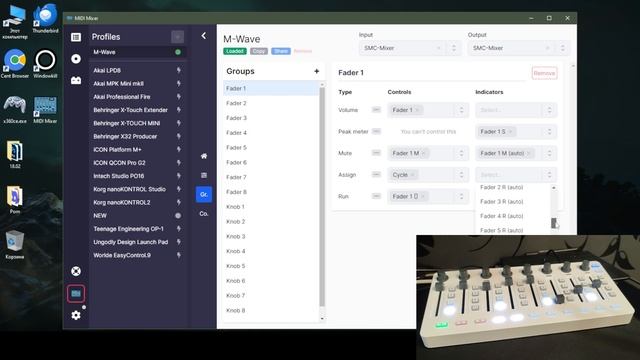Toggle the Mute row switch

pos(376,153)
